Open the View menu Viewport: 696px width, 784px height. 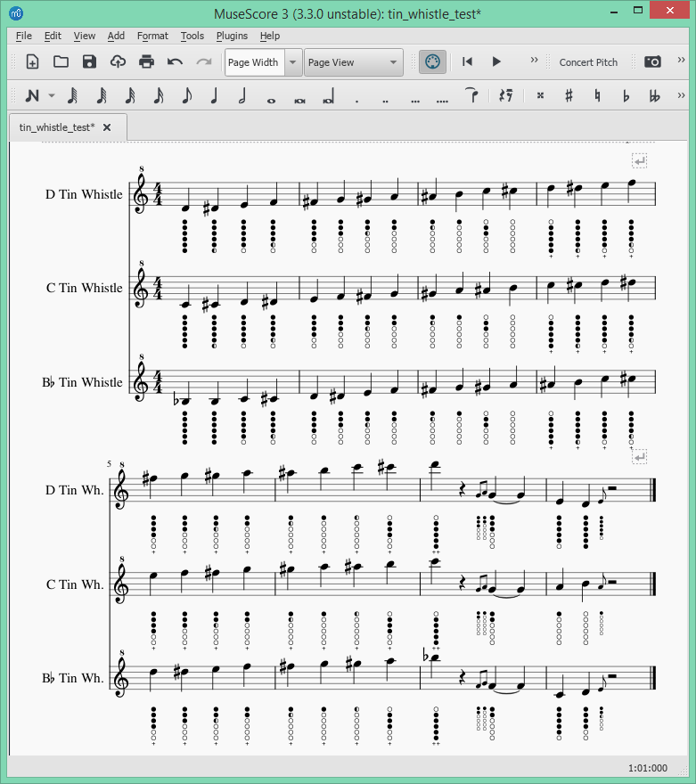84,36
